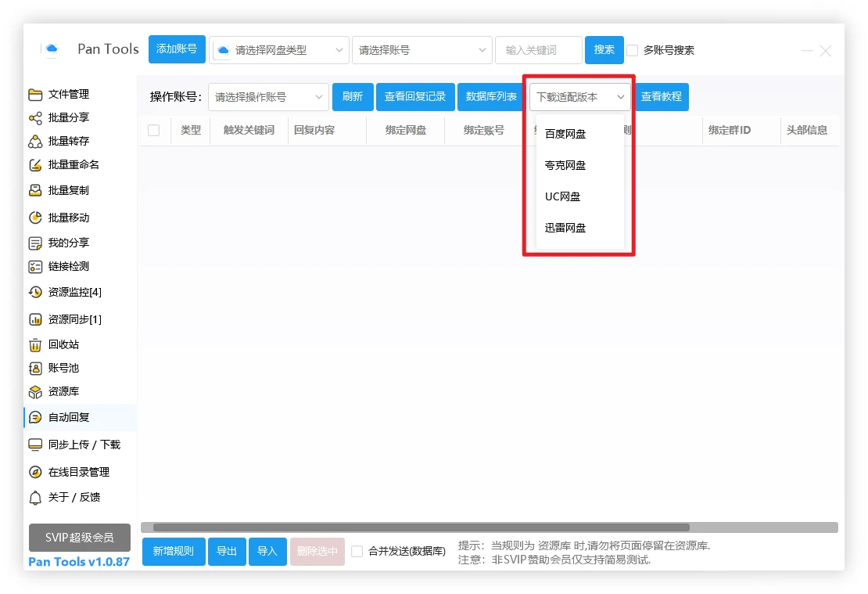Click the horizontal scrollbar below the table
868x594 pixels.
(x=421, y=527)
